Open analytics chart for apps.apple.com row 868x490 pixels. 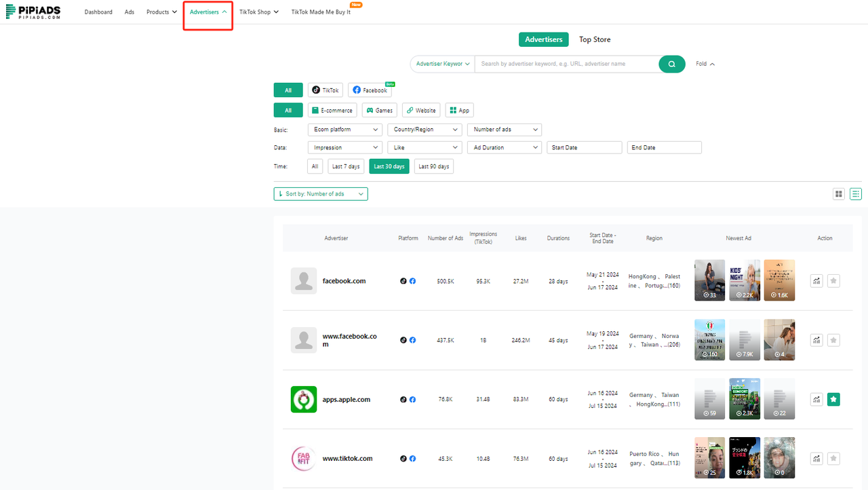click(816, 400)
